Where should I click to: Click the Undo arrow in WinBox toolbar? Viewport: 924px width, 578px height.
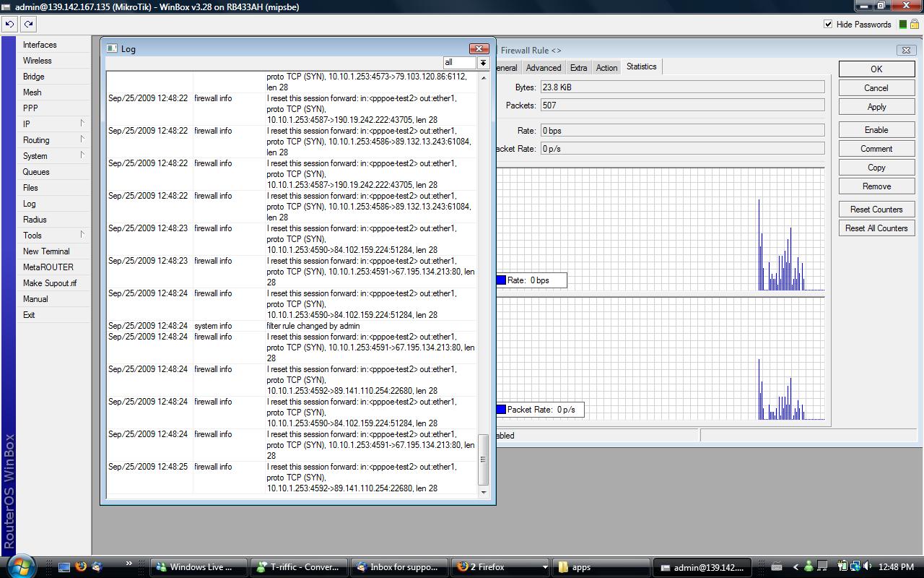9,24
